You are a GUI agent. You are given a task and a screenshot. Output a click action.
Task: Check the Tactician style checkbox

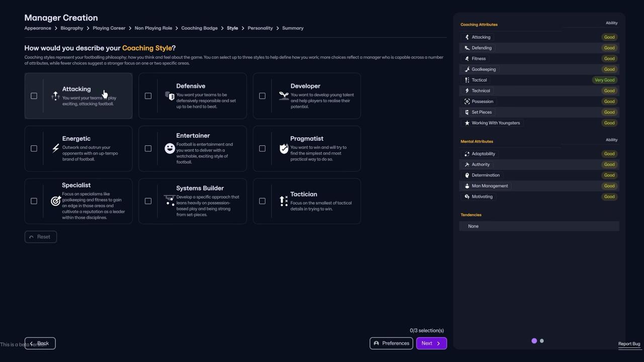click(x=262, y=201)
